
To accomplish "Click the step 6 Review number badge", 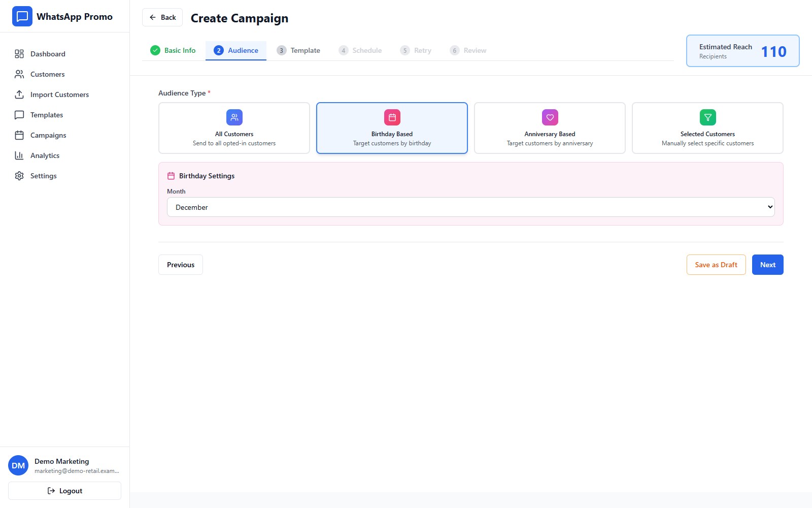I will pos(455,50).
